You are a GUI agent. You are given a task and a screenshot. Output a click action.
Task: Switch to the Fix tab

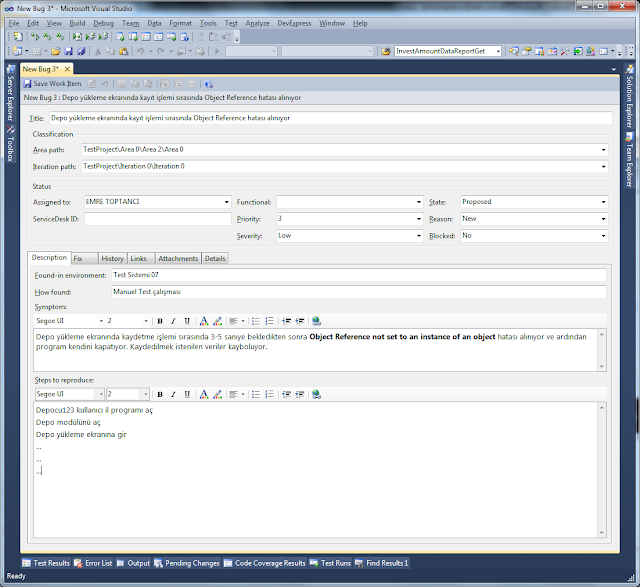click(x=84, y=259)
